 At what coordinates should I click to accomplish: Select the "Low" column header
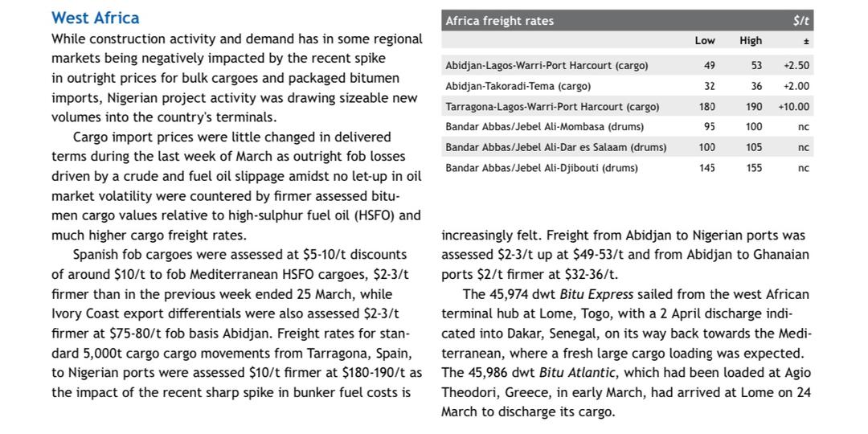705,41
